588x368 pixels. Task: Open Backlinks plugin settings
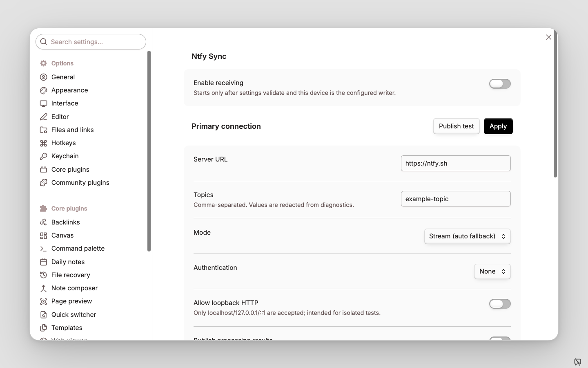click(91, 222)
